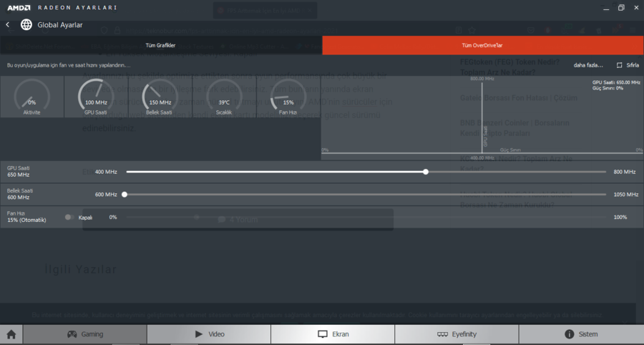Click the Global Ayarlar globe icon
This screenshot has width=644, height=345.
coord(26,25)
